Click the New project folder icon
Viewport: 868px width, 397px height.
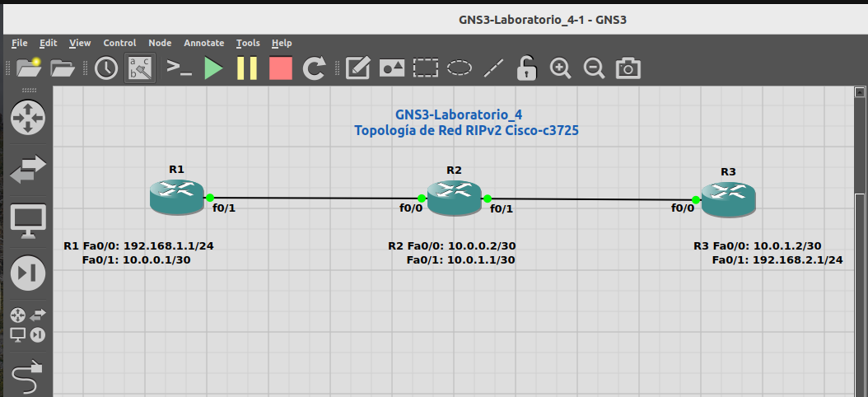29,68
